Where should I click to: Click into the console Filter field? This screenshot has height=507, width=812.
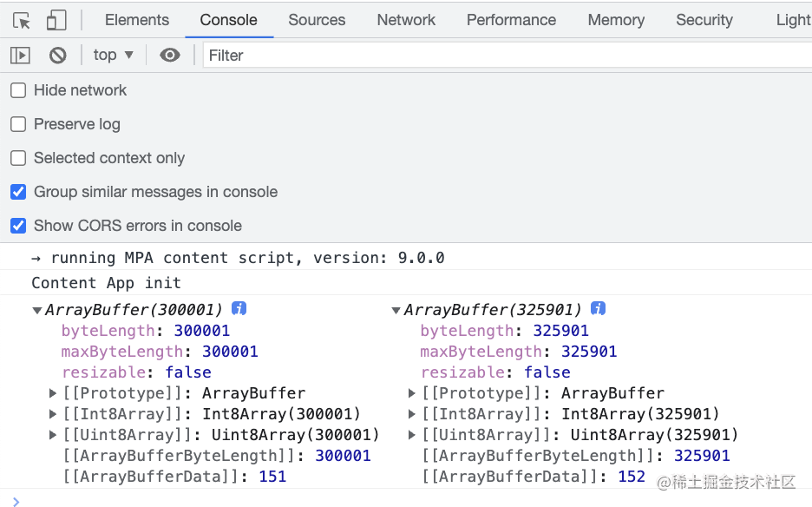(x=503, y=56)
